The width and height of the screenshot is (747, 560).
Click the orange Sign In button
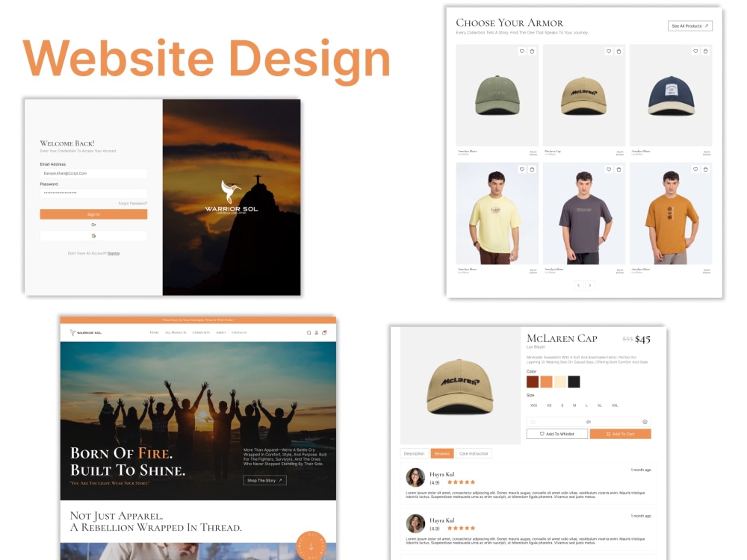93,214
